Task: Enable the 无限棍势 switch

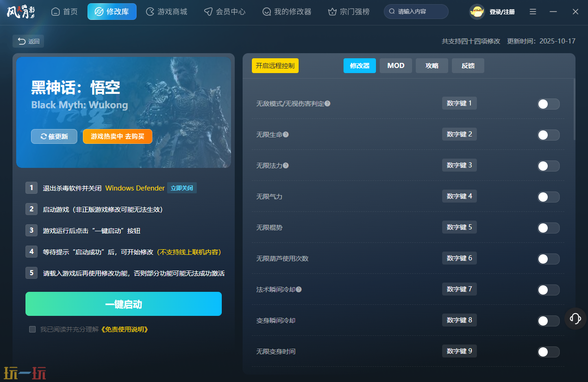Action: click(549, 228)
